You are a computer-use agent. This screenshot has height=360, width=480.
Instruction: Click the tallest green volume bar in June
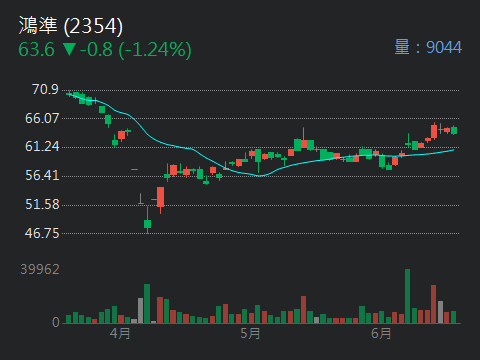click(x=407, y=296)
